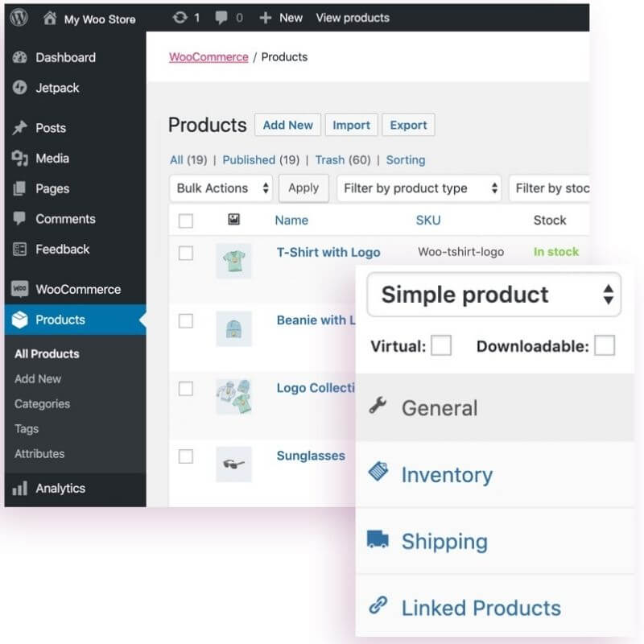Image resolution: width=644 pixels, height=644 pixels.
Task: Click the image column header icon
Action: pyautogui.click(x=233, y=219)
